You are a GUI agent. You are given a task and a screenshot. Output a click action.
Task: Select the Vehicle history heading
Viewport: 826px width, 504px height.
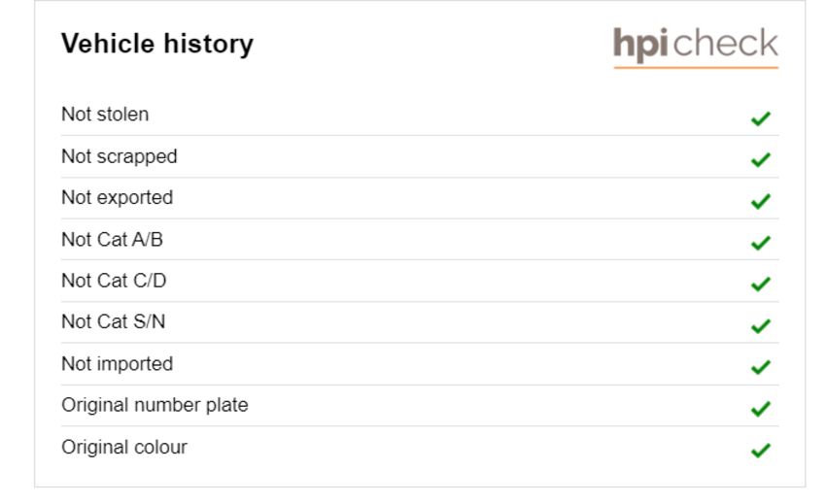click(157, 44)
